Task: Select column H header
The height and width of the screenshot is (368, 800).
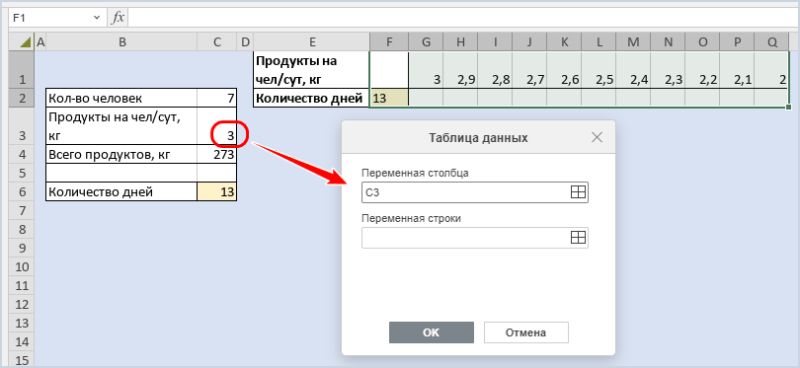Action: (460, 43)
